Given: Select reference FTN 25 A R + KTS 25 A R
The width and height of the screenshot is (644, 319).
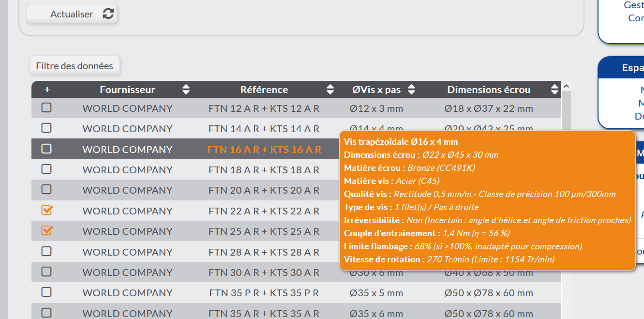Looking at the screenshot, I should pyautogui.click(x=264, y=231).
